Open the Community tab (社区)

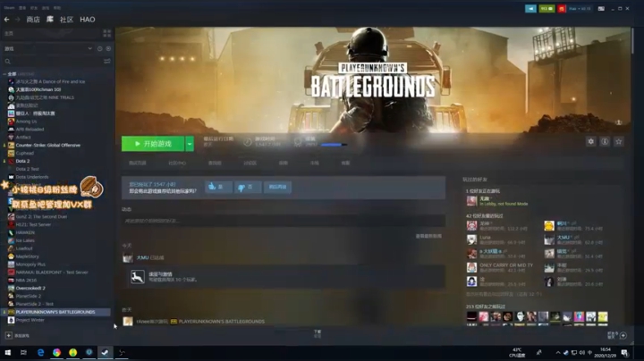pyautogui.click(x=66, y=20)
